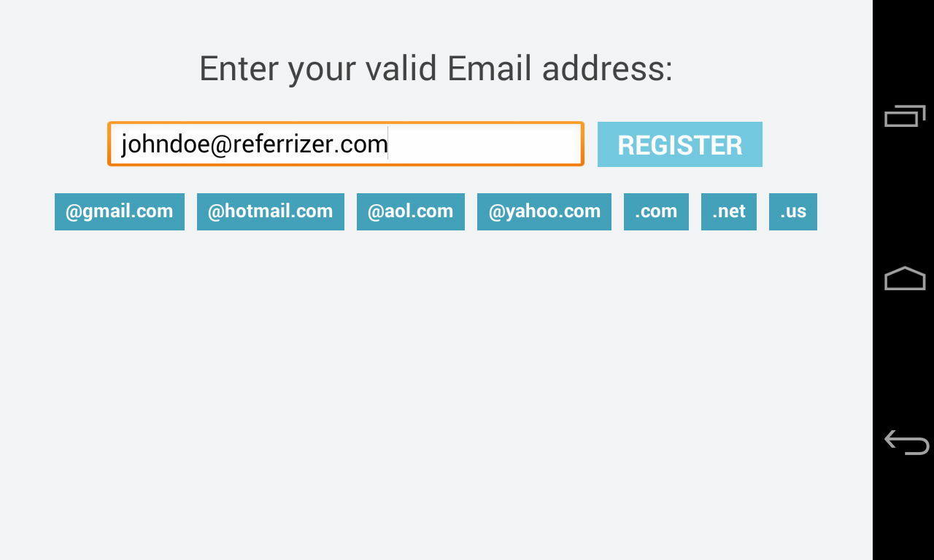Image resolution: width=934 pixels, height=560 pixels.
Task: Click the "Enter your valid Email address" heading
Action: (436, 69)
